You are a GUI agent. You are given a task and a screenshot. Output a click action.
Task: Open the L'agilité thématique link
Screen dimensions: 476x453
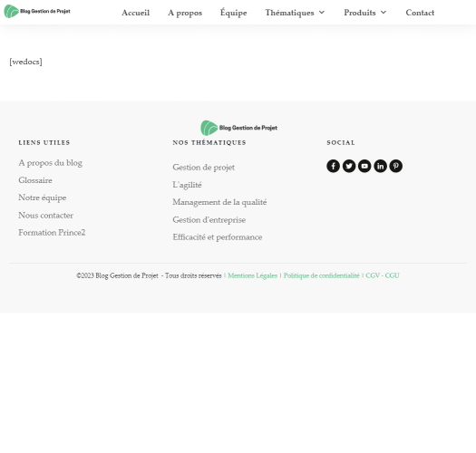(x=187, y=185)
